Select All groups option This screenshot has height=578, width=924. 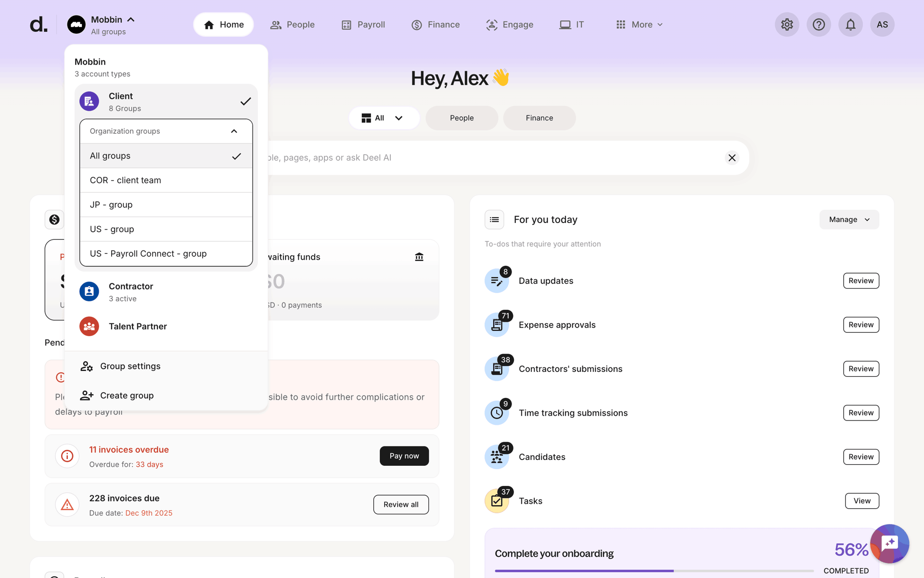coord(166,156)
